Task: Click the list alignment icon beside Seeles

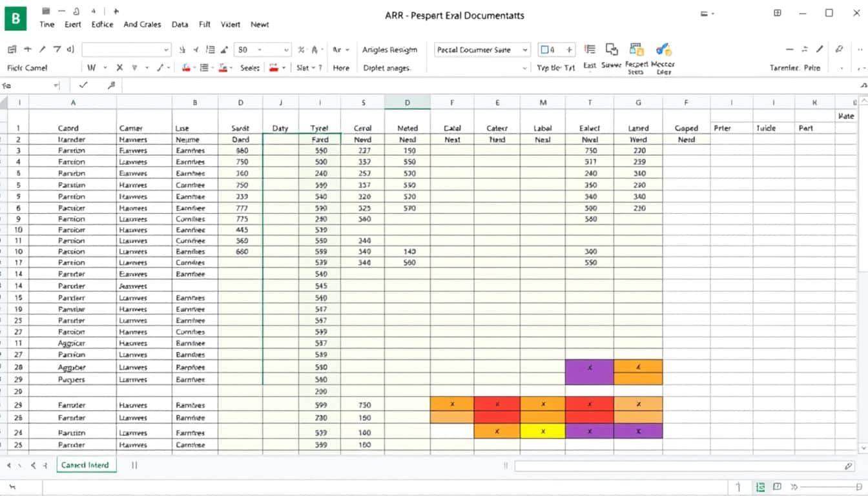Action: pos(204,67)
